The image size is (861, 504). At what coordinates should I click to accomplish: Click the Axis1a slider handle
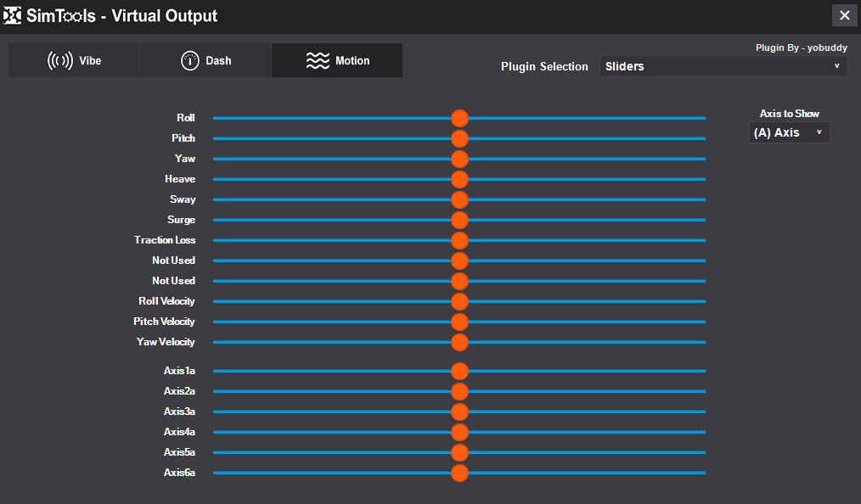459,372
